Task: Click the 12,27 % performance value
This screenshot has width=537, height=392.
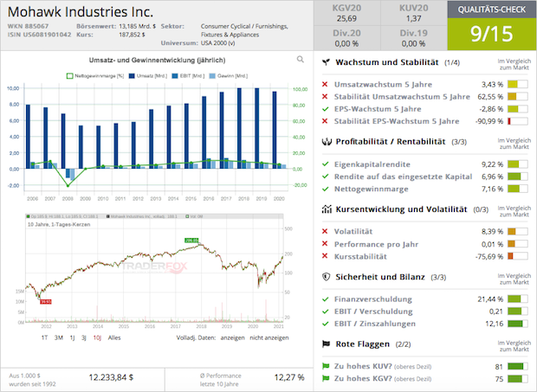Action: coord(289,377)
